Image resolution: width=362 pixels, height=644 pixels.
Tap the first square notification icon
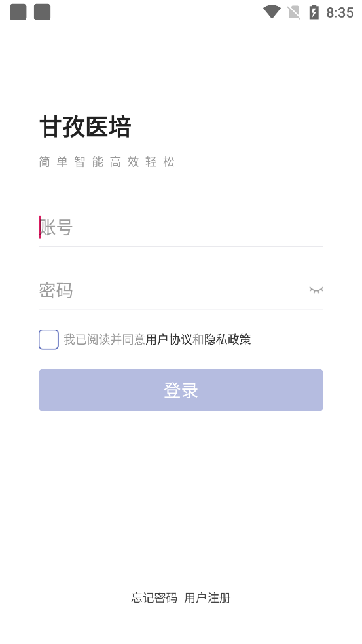(18, 12)
